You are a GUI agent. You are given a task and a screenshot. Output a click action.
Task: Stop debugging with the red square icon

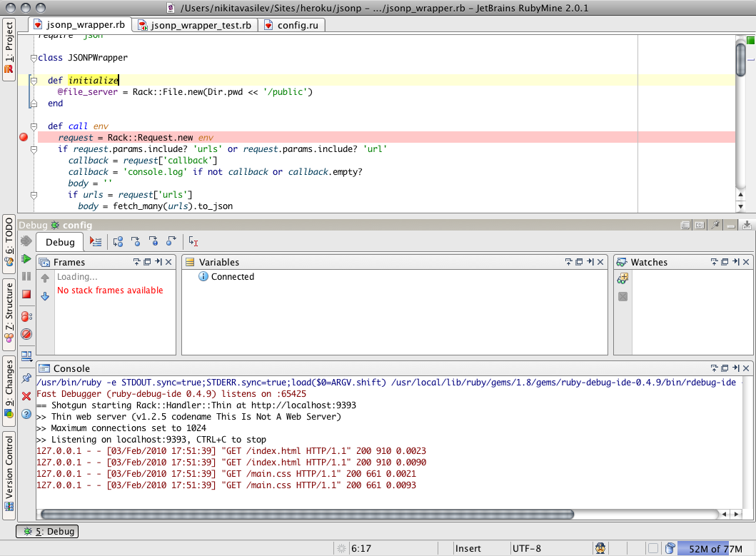click(x=26, y=294)
